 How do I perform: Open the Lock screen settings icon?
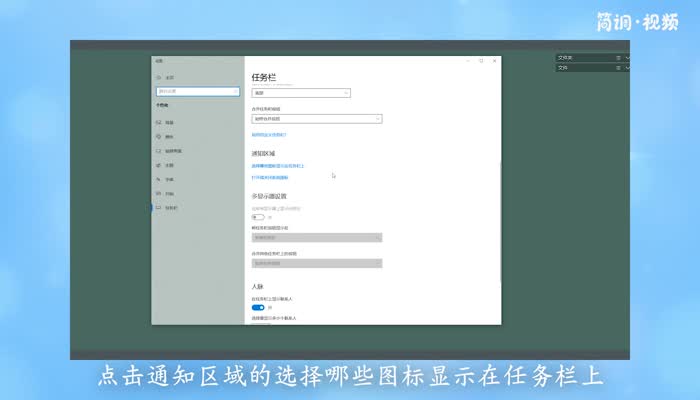(x=158, y=150)
